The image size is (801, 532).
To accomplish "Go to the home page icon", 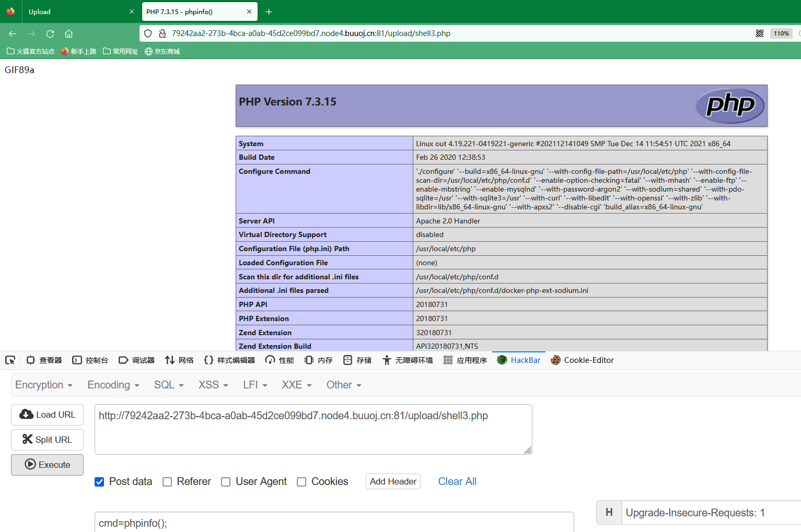I will [68, 33].
